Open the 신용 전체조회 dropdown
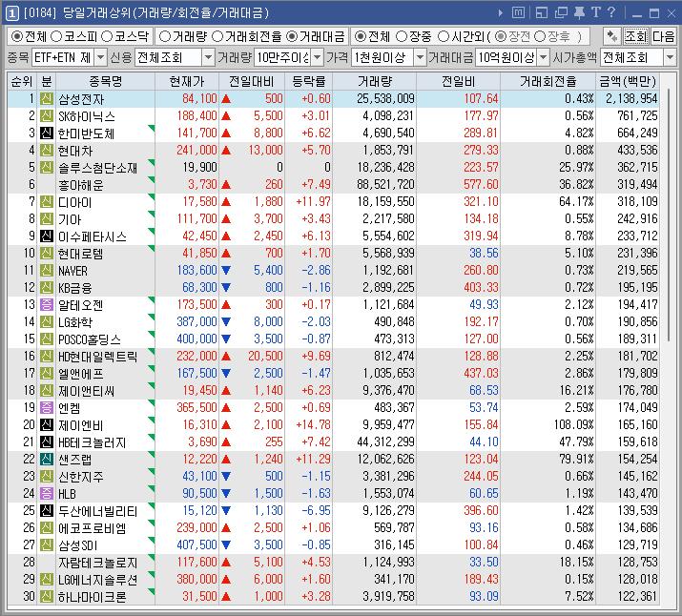This screenshot has height=616, width=682. pyautogui.click(x=209, y=57)
